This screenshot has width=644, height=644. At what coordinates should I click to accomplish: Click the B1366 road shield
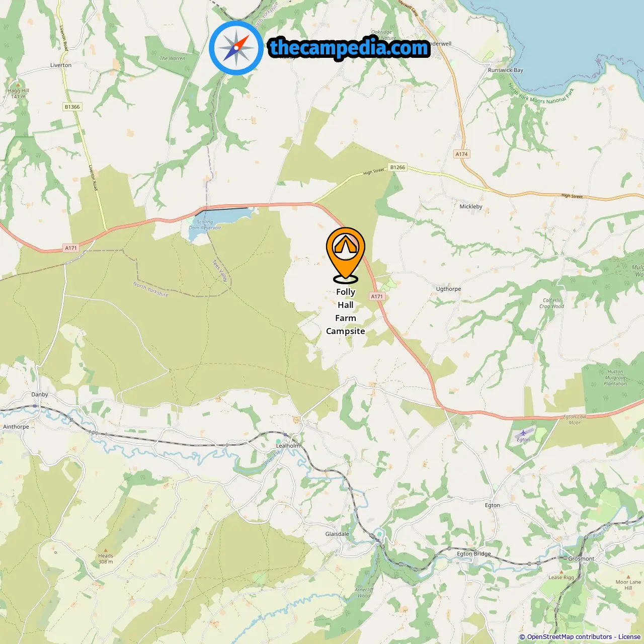(72, 107)
